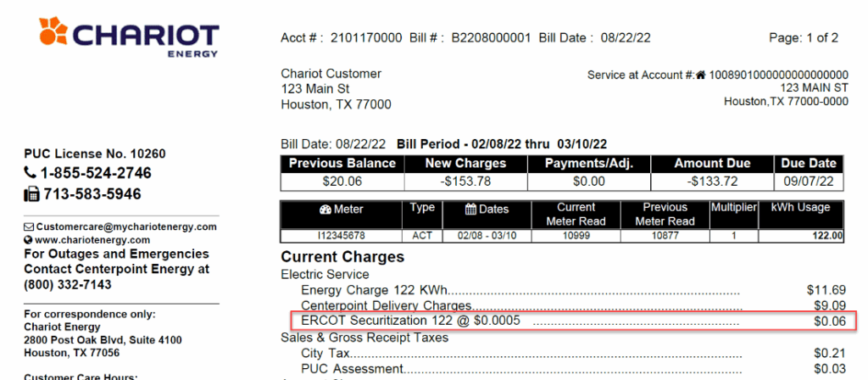This screenshot has width=868, height=380.
Task: Click the $11.69 energy charge amount
Action: (x=826, y=289)
